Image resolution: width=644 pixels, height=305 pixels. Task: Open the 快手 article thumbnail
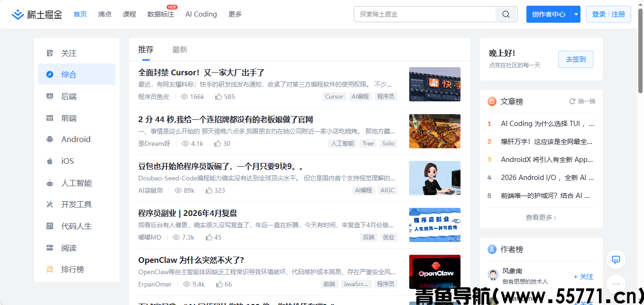click(x=435, y=84)
